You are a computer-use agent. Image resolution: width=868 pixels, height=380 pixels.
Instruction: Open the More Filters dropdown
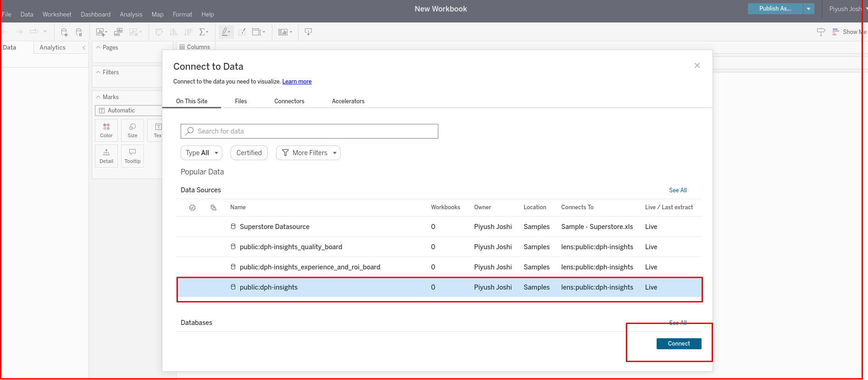[308, 153]
